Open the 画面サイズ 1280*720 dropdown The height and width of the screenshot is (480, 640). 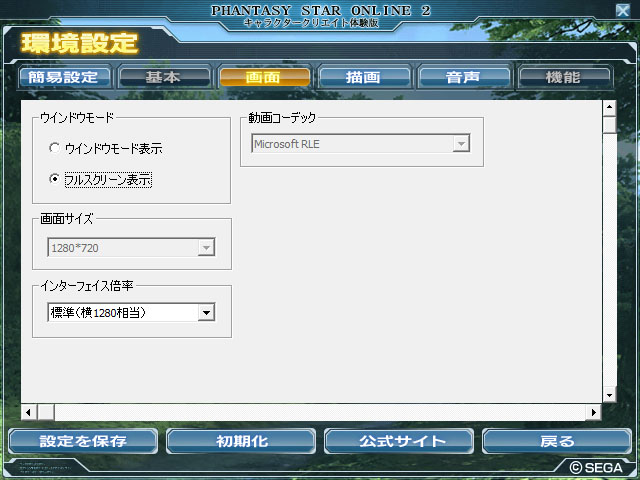tap(131, 247)
